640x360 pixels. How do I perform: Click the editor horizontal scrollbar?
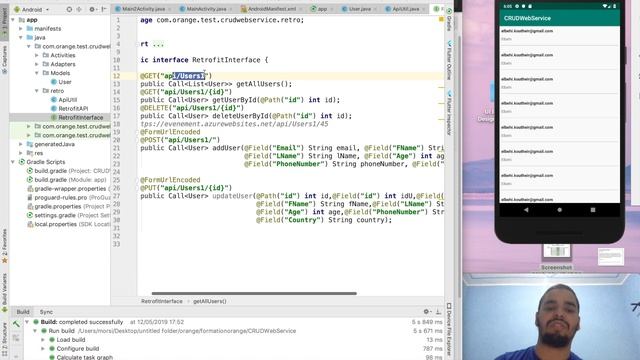pyautogui.click(x=254, y=293)
